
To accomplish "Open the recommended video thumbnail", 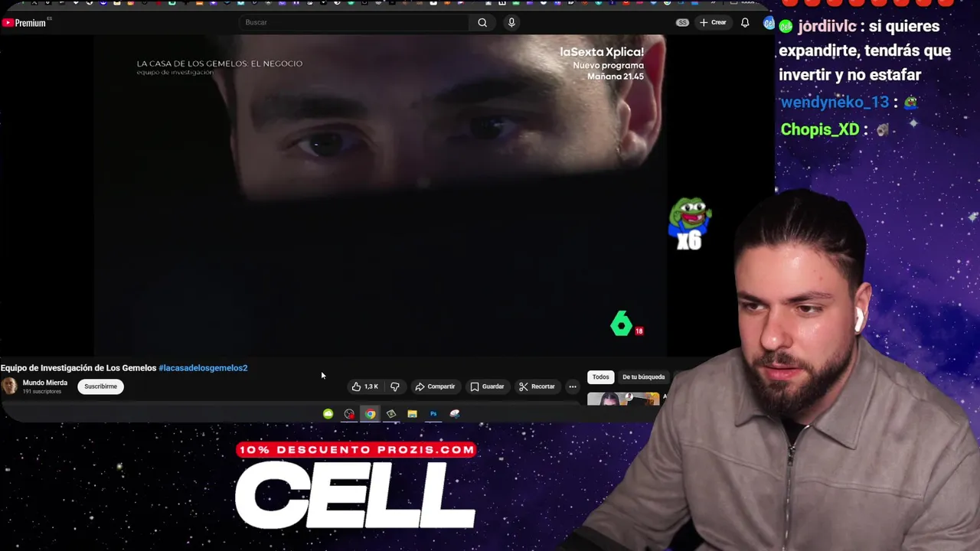I will pyautogui.click(x=623, y=399).
